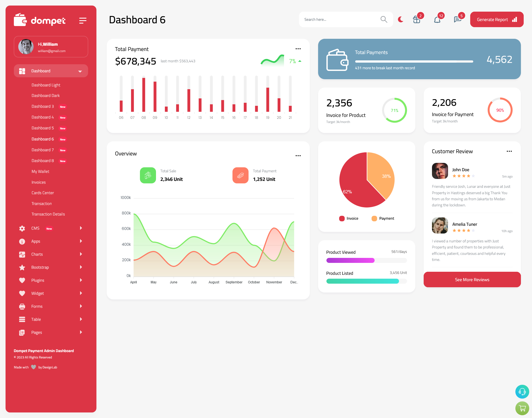
Task: Select Dashboard Light menu item
Action: 45,85
